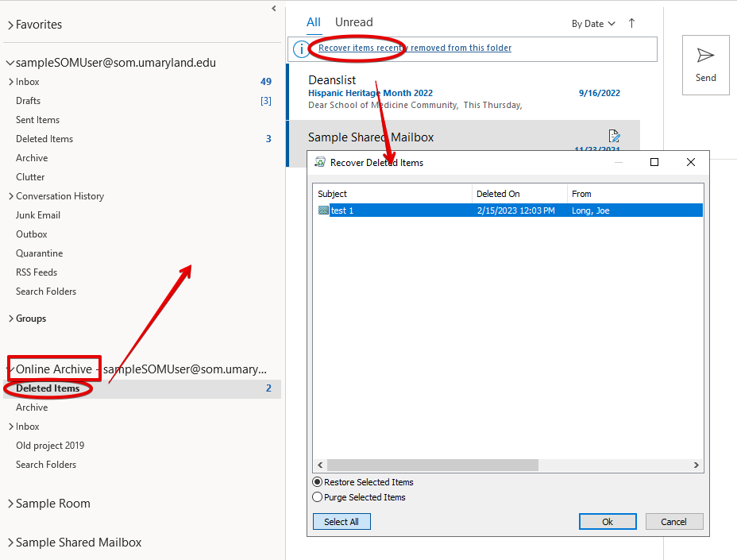737x560 pixels.
Task: Click the draft edit icon on Sample Shared Mailbox message
Action: (613, 136)
